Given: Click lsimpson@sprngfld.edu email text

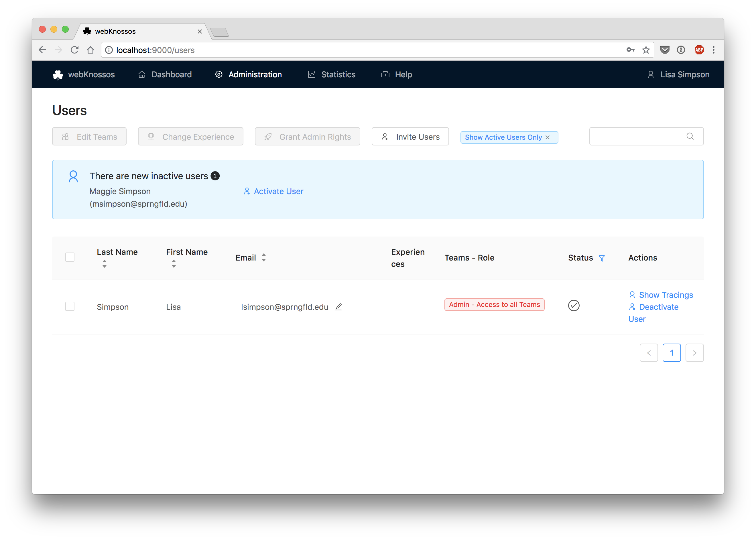Looking at the screenshot, I should click(x=285, y=307).
